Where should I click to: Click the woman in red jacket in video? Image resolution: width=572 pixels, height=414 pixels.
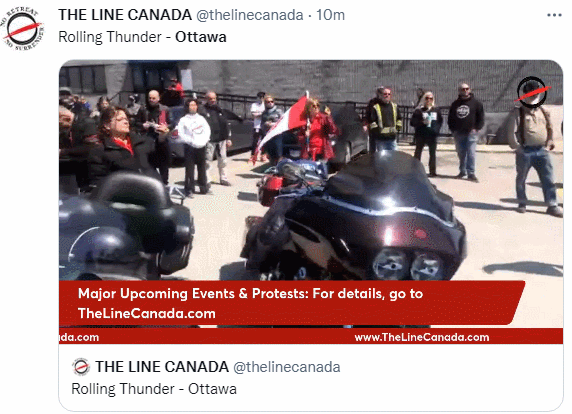pos(317,131)
